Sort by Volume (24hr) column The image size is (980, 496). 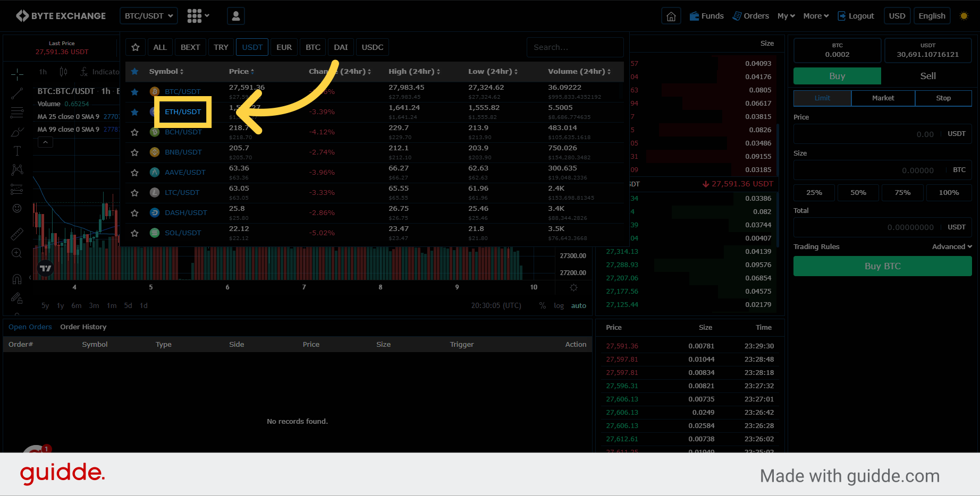click(x=579, y=72)
